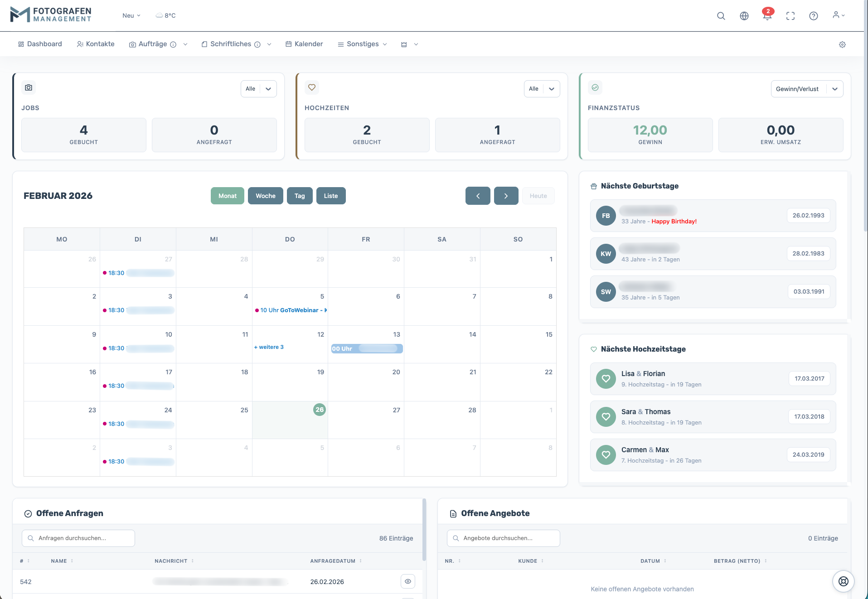Open the Gewinn/Verlust dropdown
This screenshot has width=868, height=599.
(x=806, y=89)
